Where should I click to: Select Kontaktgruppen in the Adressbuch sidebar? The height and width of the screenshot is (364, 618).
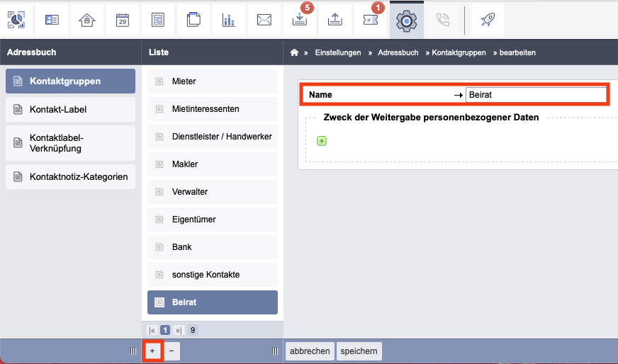[x=71, y=81]
